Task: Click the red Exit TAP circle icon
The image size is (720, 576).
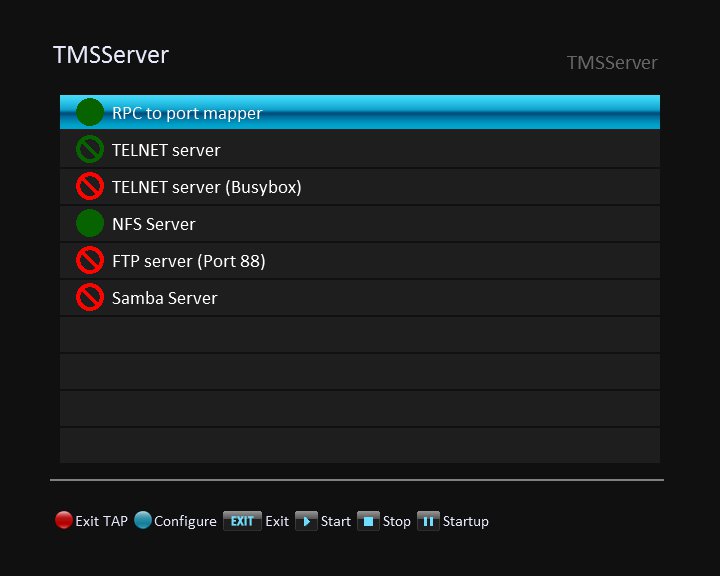Action: (64, 520)
